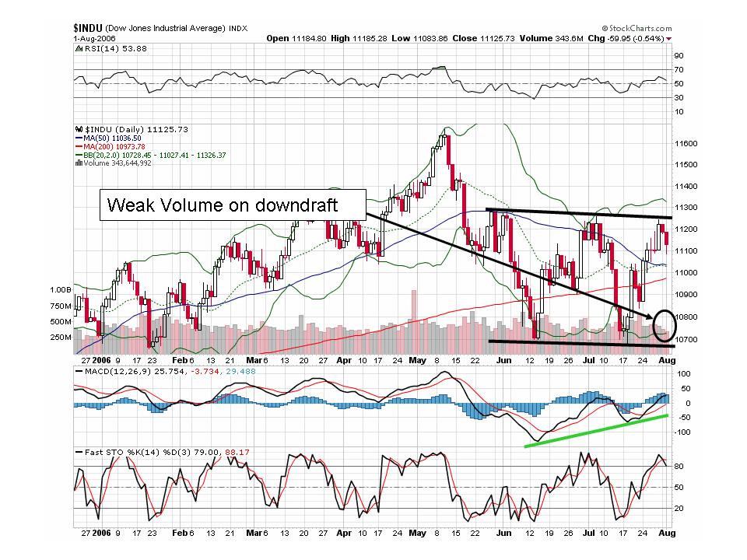This screenshot has width=747, height=560.
Task: Click the Aug label under the Fast STO panel
Action: tap(667, 534)
